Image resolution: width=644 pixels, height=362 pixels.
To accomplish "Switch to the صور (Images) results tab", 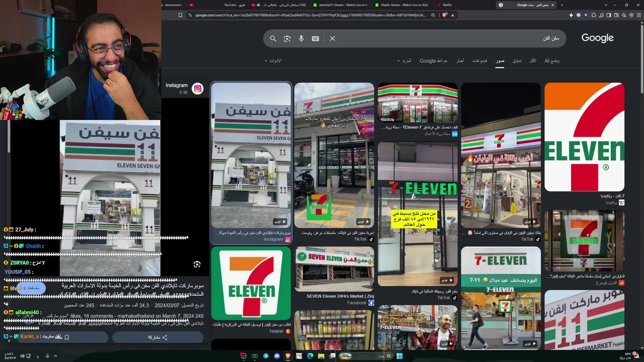I will coord(500,61).
